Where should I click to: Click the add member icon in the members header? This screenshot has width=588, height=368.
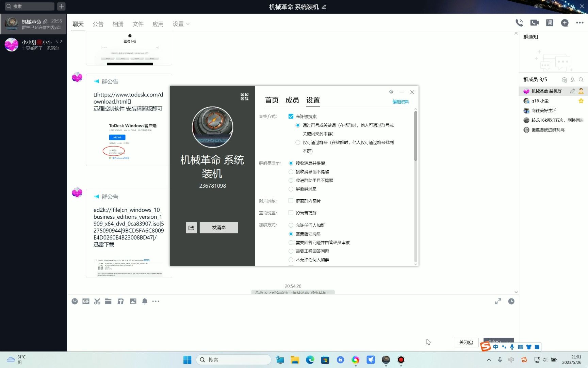pos(573,80)
